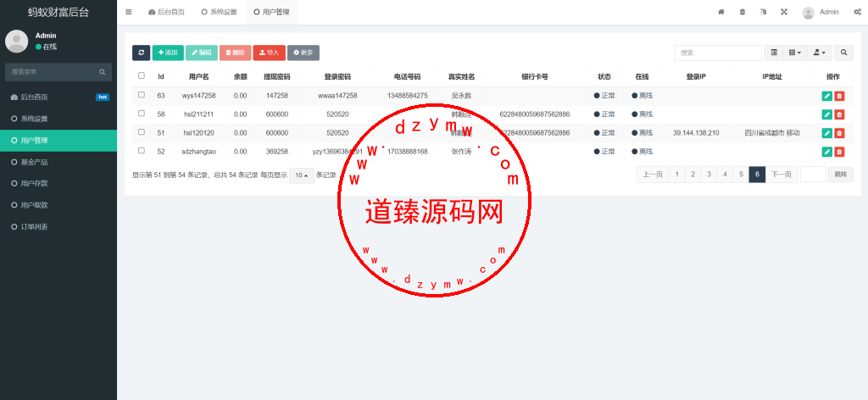Tick the checkbox for row Id 63
The height and width of the screenshot is (400, 868).
[142, 95]
